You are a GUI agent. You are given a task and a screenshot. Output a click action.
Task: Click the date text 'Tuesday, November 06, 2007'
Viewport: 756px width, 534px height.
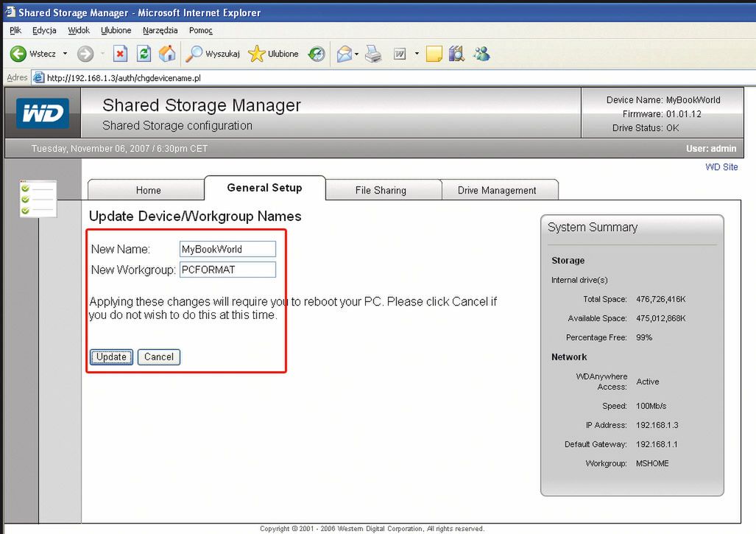click(x=91, y=149)
